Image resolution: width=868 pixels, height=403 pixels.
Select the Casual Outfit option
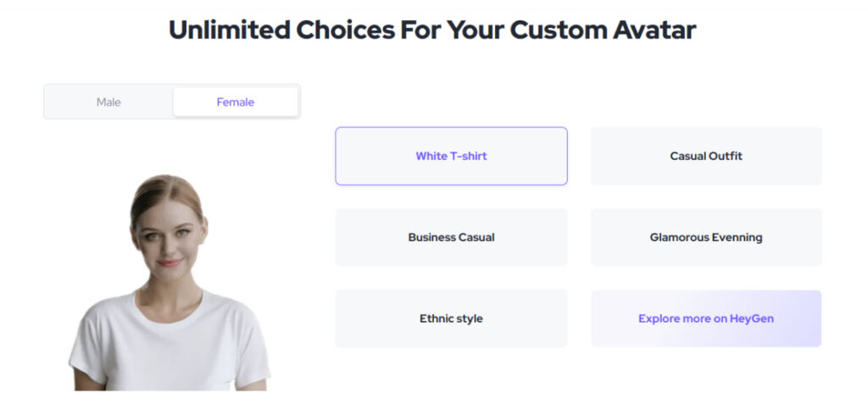coord(706,156)
